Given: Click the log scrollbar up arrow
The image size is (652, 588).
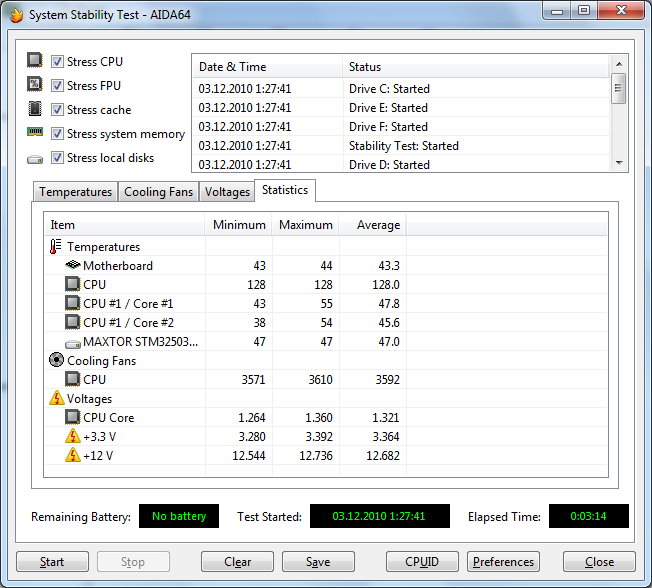Looking at the screenshot, I should pos(619,64).
